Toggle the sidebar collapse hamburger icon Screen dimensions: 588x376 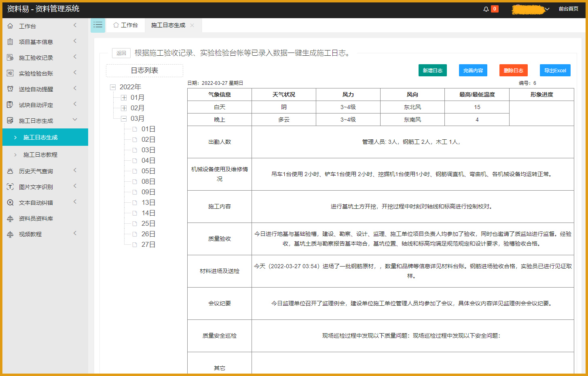click(x=98, y=25)
